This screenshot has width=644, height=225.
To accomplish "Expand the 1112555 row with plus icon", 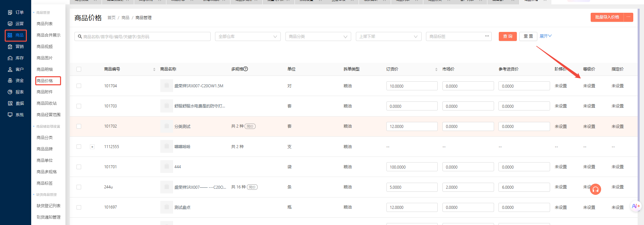I will pyautogui.click(x=92, y=147).
